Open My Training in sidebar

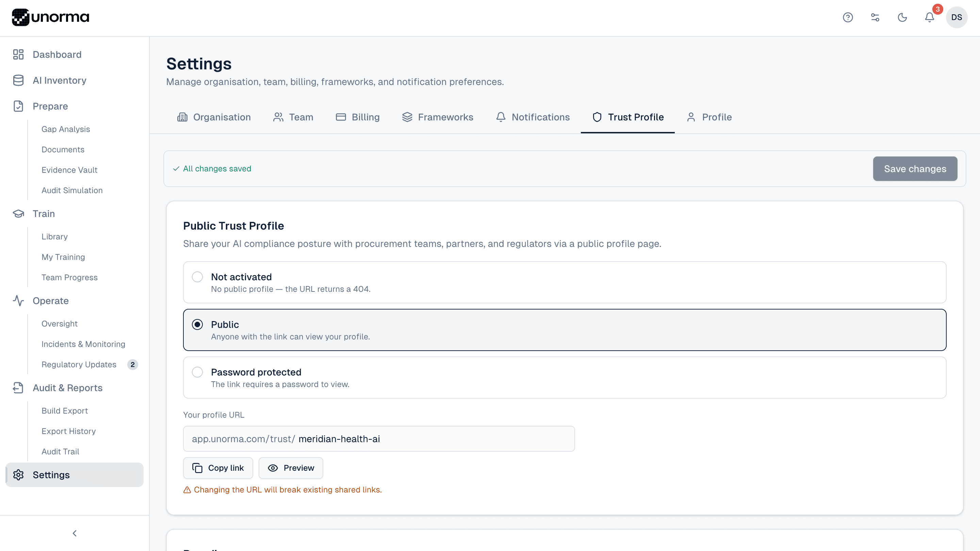[x=63, y=257]
